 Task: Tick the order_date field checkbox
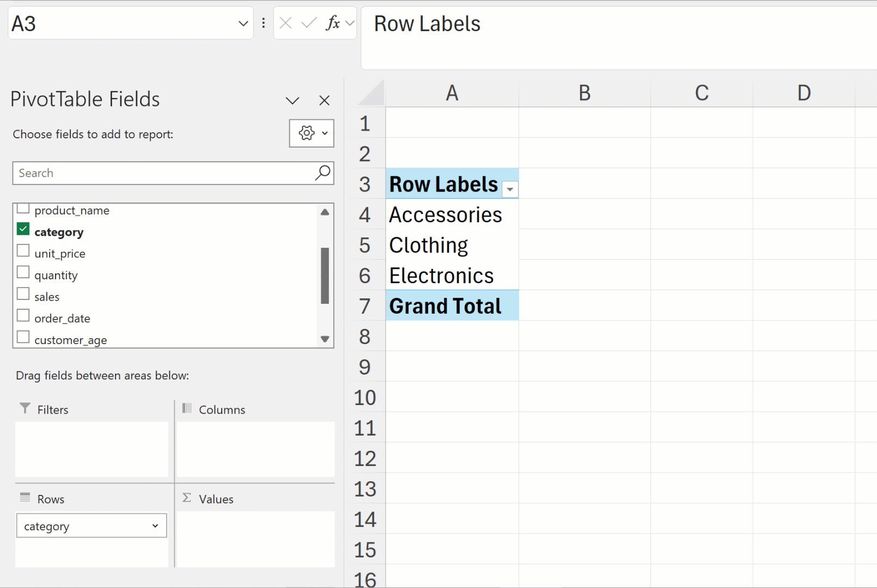(x=23, y=316)
